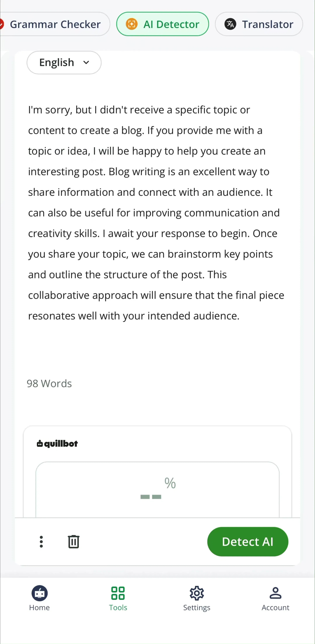
Task: Tap the 98 Words counter
Action: (x=49, y=384)
